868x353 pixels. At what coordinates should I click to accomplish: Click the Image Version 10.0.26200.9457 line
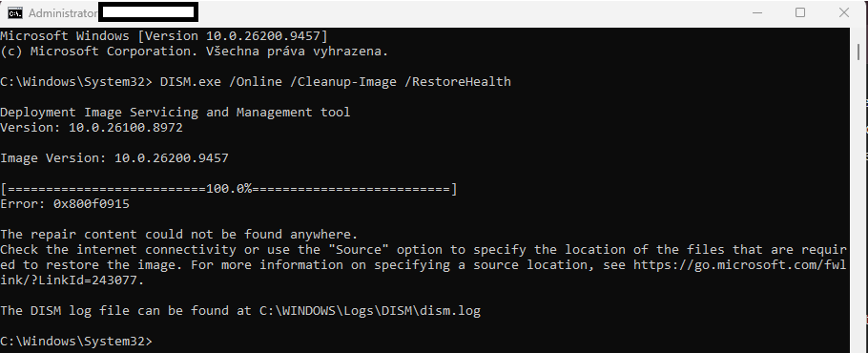tap(114, 158)
